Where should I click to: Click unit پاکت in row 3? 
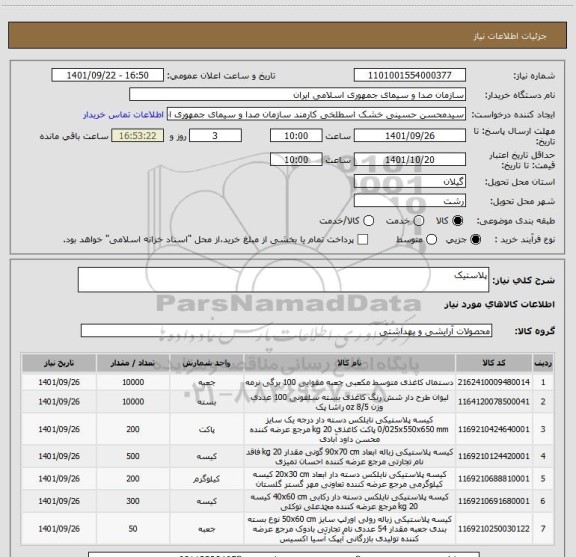pyautogui.click(x=206, y=429)
